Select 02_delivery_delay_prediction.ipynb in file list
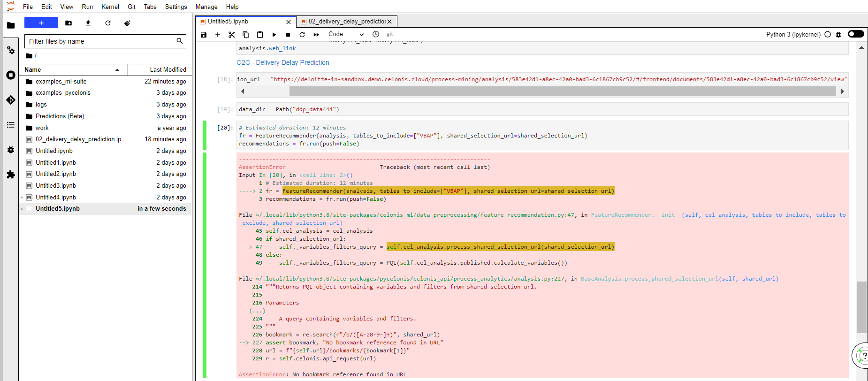 click(x=105, y=139)
